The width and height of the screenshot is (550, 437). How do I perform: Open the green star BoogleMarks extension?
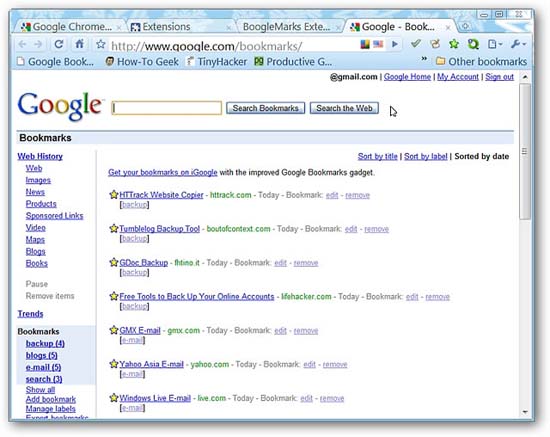(454, 44)
